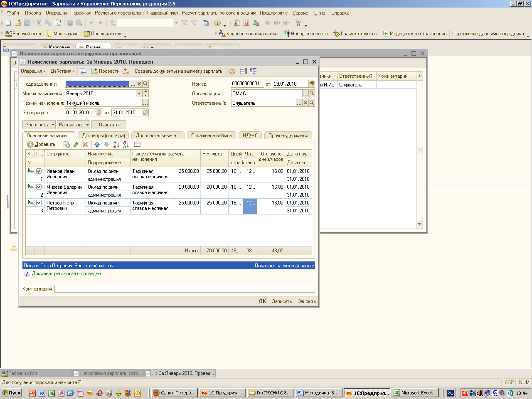The width and height of the screenshot is (532, 399).
Task: Switch to Погашение займов tab
Action: 212,135
